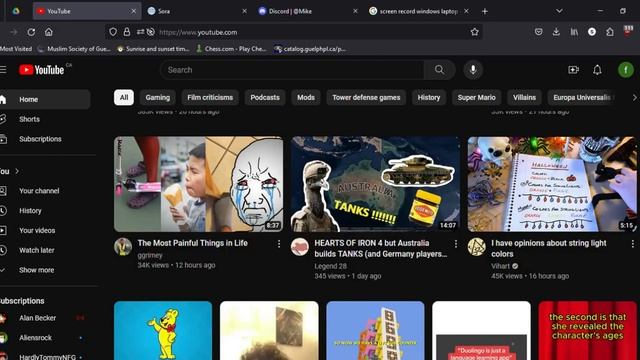The width and height of the screenshot is (640, 360).
Task: Open Alan Becker subscription
Action: pyautogui.click(x=45, y=318)
